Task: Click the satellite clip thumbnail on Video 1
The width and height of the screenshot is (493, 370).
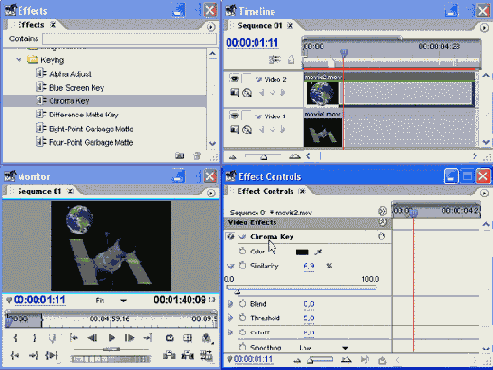Action: click(x=323, y=132)
